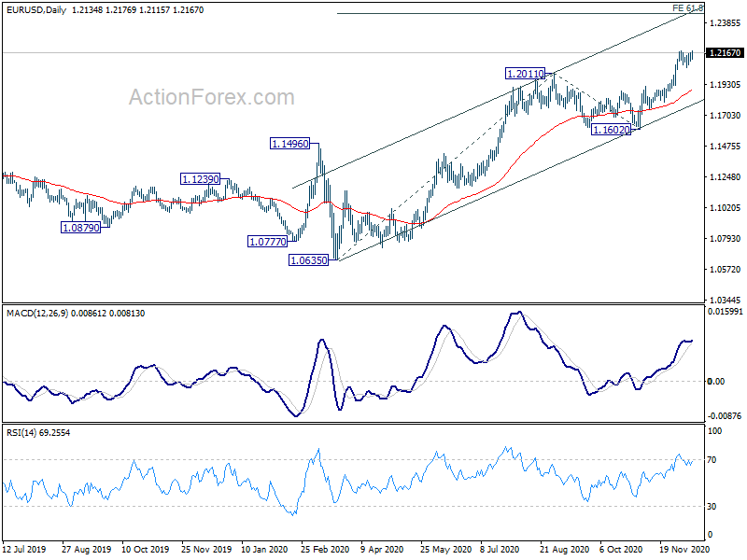Click the MACD 0.00 zero level
747x560 pixels.
click(x=716, y=382)
